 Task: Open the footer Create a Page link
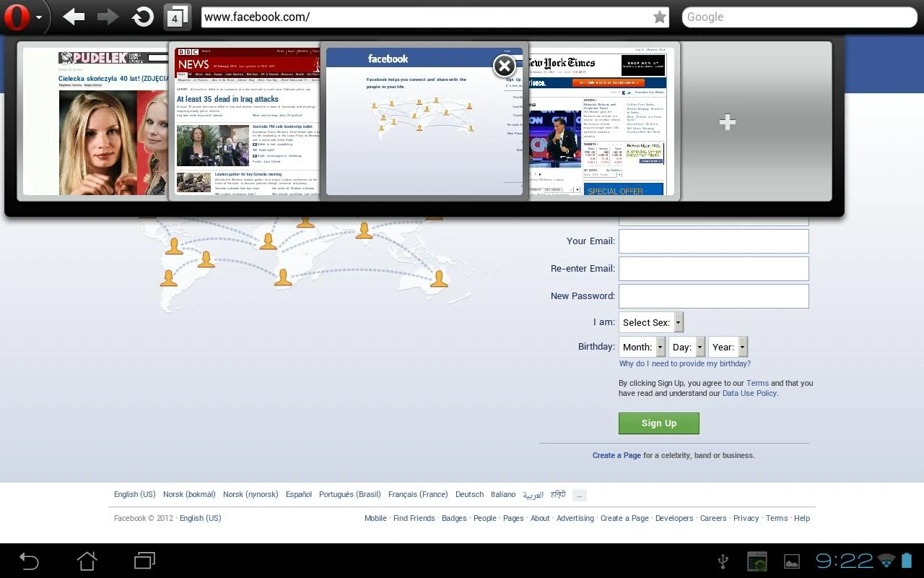click(624, 519)
